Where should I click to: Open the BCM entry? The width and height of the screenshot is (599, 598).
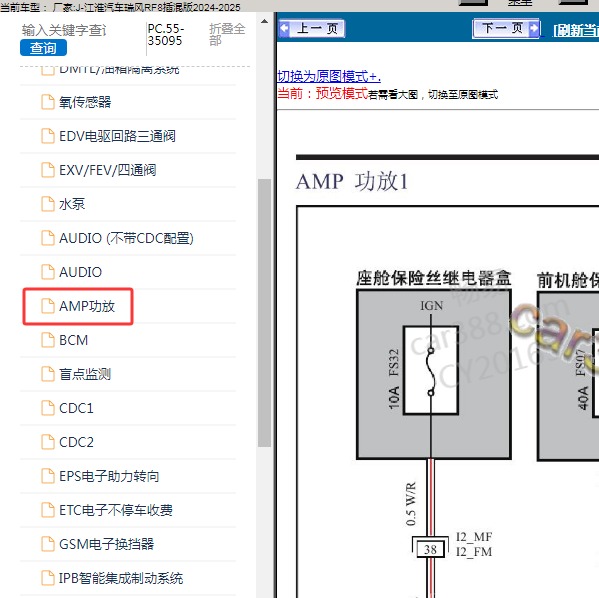tap(73, 340)
